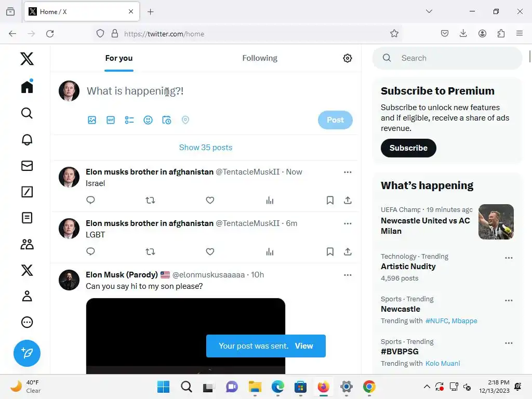Image resolution: width=532 pixels, height=399 pixels.
Task: Open timeline settings gear icon
Action: (348, 58)
